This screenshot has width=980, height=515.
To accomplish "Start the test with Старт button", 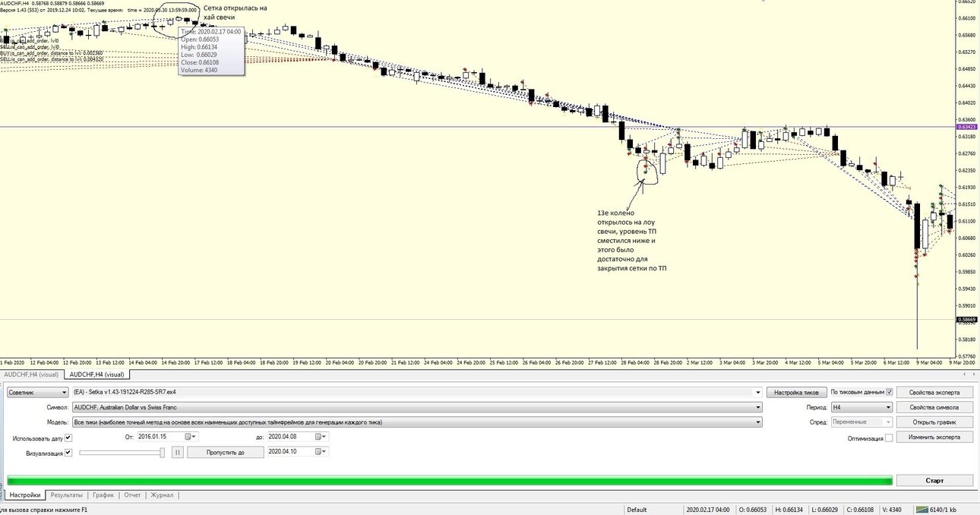I will pos(934,481).
